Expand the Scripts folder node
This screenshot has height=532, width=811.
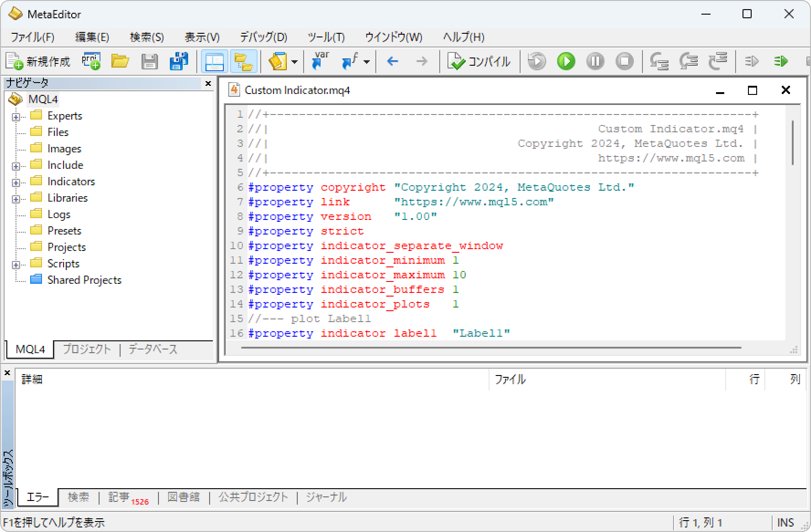point(16,265)
